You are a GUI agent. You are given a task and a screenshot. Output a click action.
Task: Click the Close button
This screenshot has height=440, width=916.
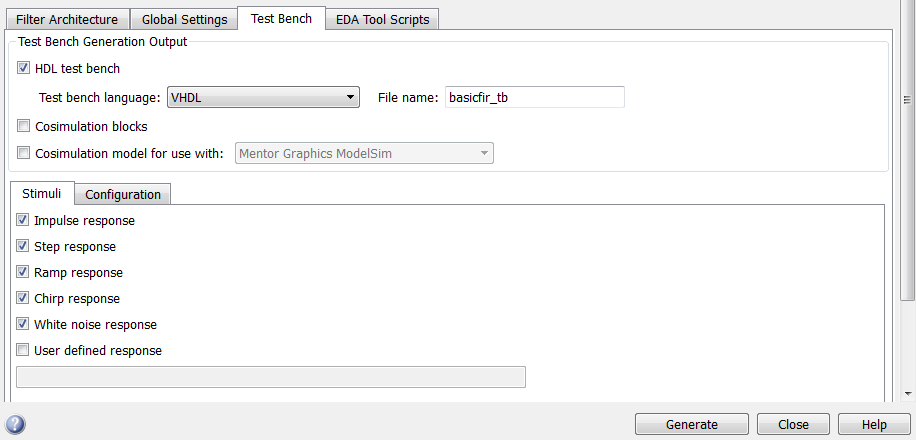click(793, 424)
